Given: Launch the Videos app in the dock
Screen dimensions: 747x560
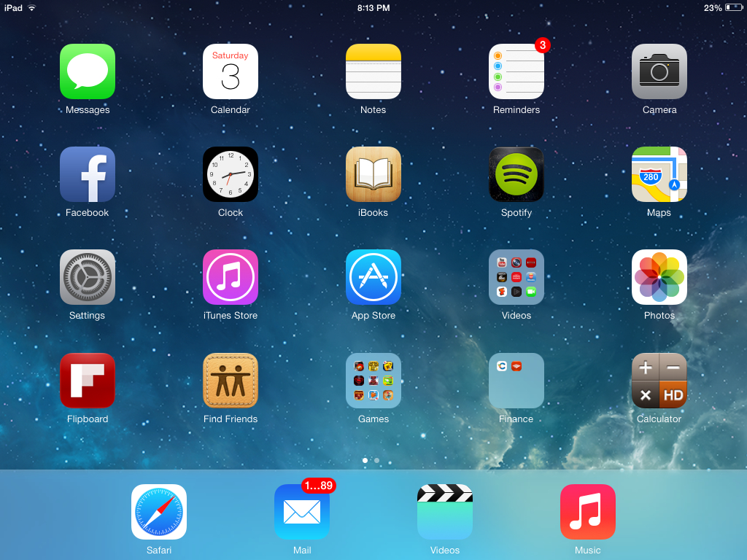Looking at the screenshot, I should tap(444, 512).
